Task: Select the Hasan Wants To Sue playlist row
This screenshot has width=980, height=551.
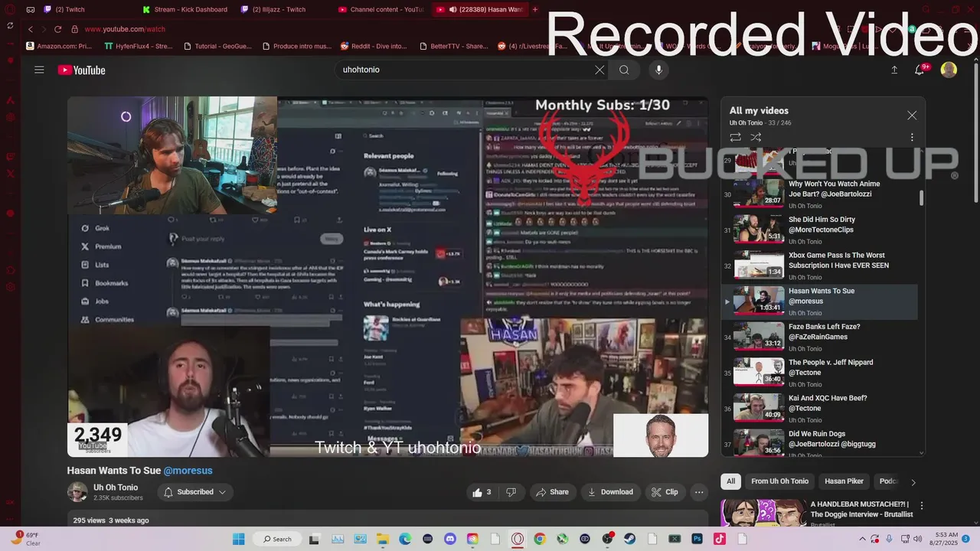Action: click(x=820, y=302)
